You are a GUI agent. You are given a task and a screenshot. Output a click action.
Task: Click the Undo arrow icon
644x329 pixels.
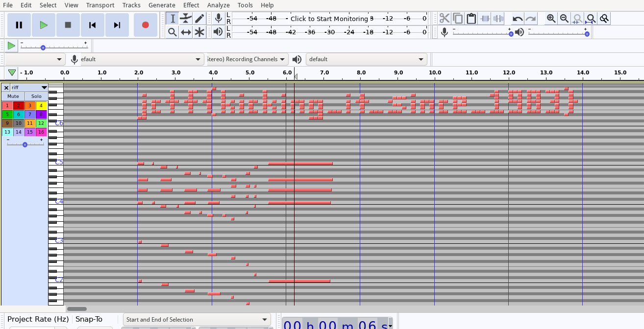(x=518, y=19)
